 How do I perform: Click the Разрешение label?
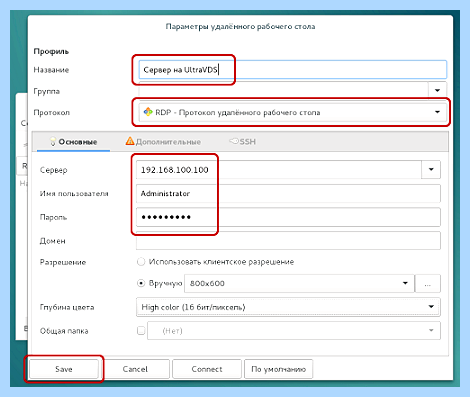coord(63,262)
